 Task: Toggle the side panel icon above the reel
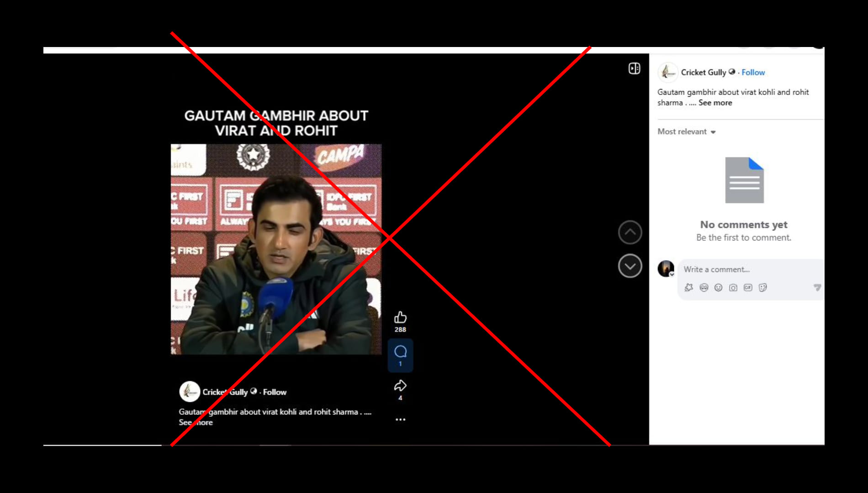click(634, 68)
